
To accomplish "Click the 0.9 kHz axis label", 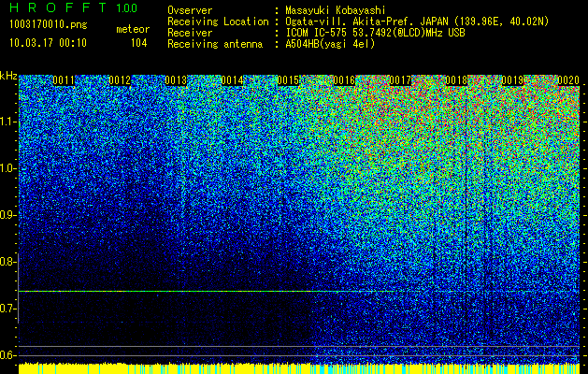I will (x=7, y=215).
